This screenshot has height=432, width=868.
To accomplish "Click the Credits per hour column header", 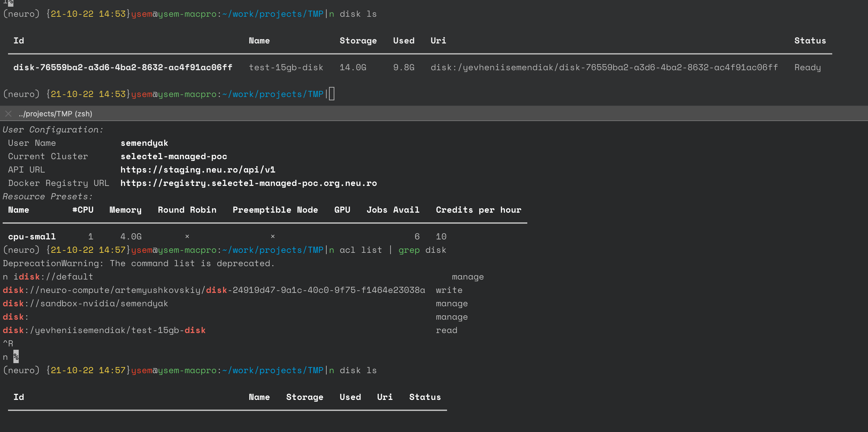I will [478, 210].
